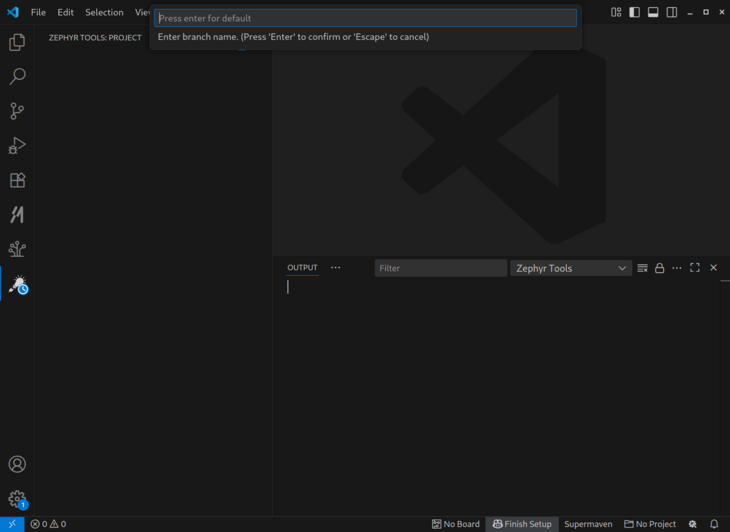Image resolution: width=730 pixels, height=532 pixels.
Task: Click the VS Code logo icon
Action: (x=13, y=12)
